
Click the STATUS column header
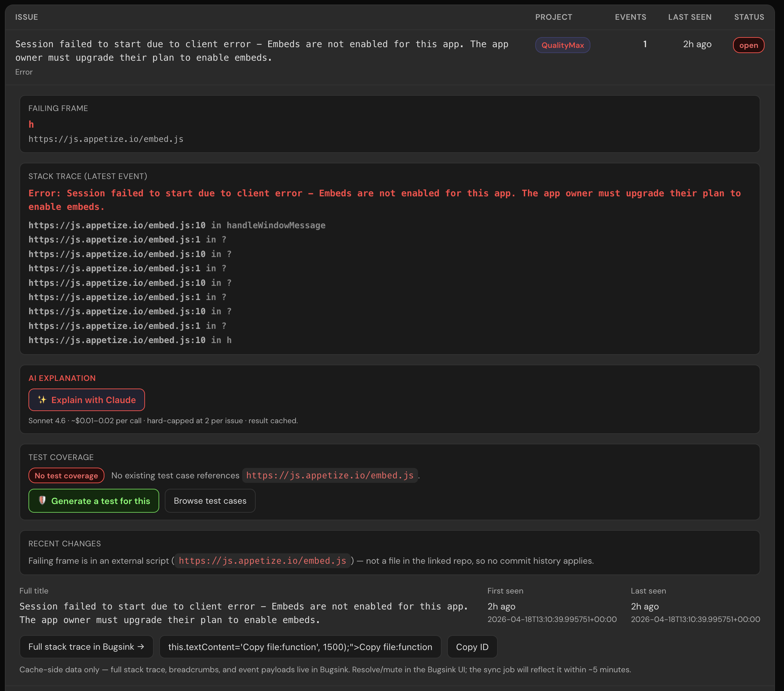748,17
